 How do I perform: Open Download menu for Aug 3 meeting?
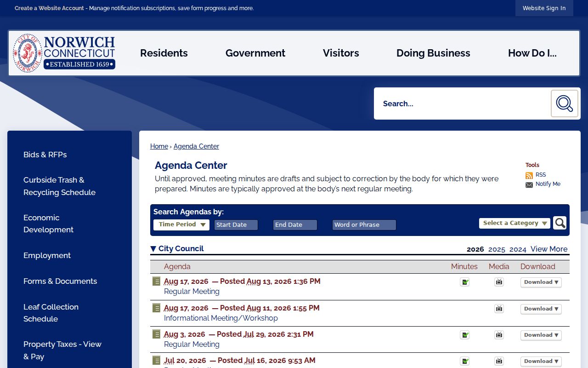tap(541, 335)
